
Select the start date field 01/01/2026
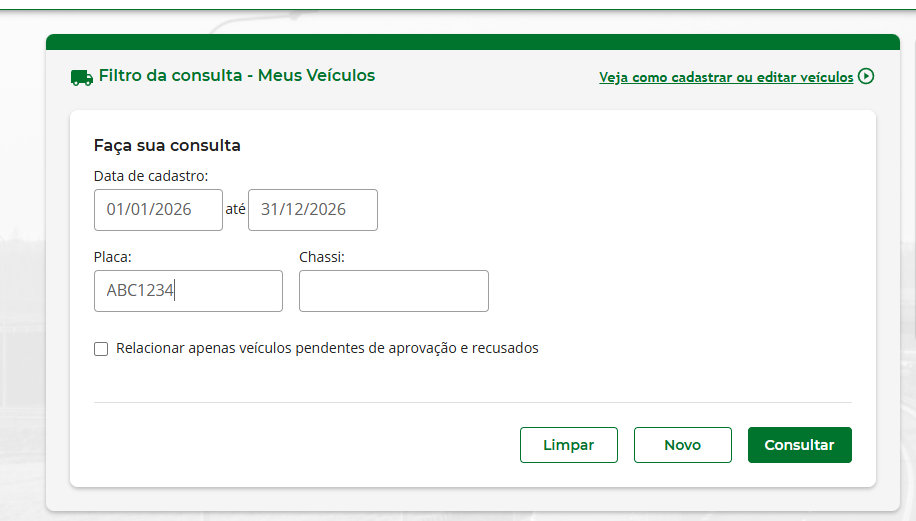[x=158, y=210]
